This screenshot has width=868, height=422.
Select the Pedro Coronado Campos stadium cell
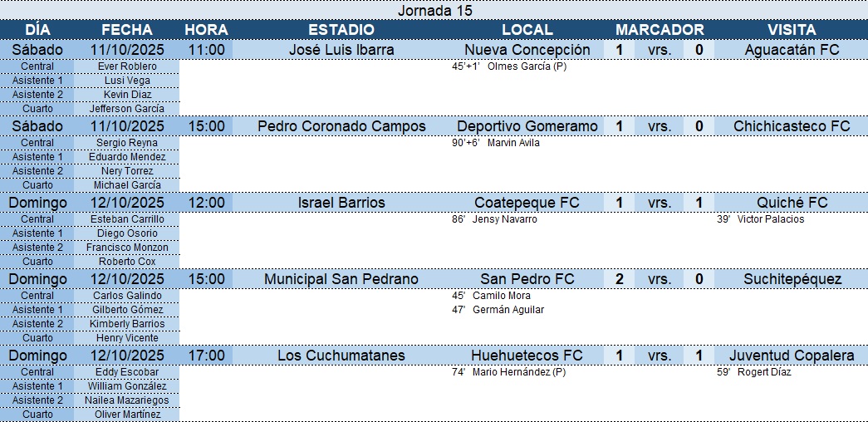[341, 126]
